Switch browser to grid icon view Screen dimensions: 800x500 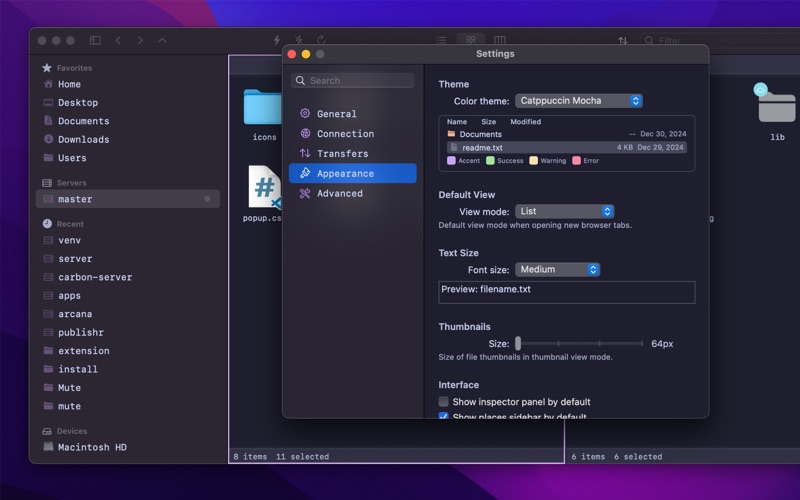[470, 39]
